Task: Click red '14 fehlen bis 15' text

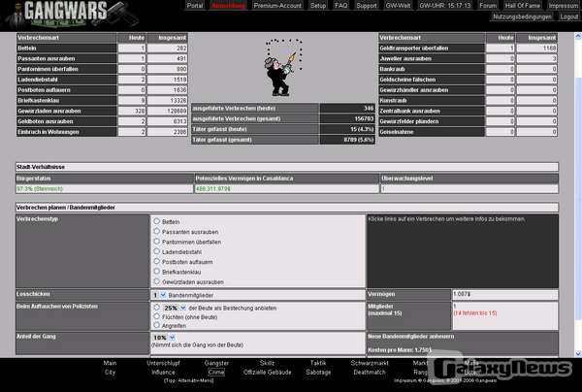Action: coord(474,313)
